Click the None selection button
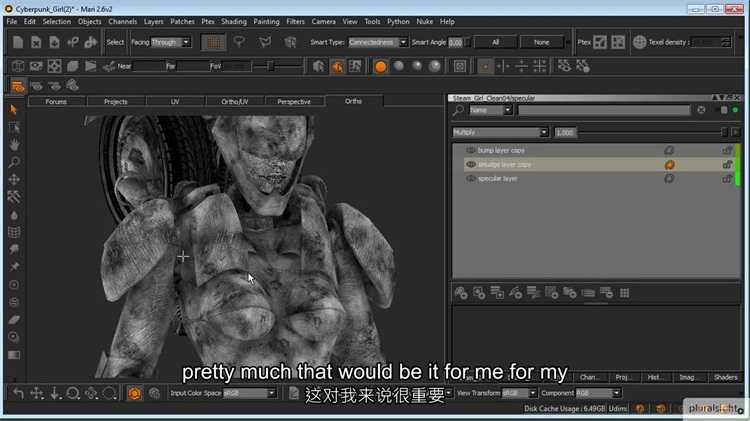Image resolution: width=750 pixels, height=421 pixels. 541,42
